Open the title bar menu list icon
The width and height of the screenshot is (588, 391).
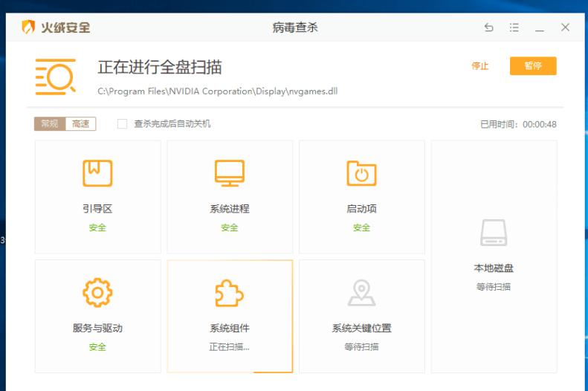[514, 28]
